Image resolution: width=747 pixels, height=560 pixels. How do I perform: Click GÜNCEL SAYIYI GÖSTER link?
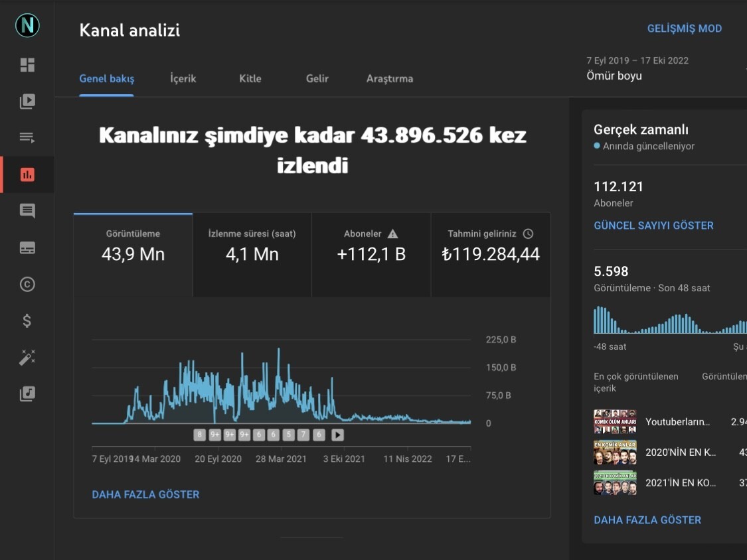point(653,226)
